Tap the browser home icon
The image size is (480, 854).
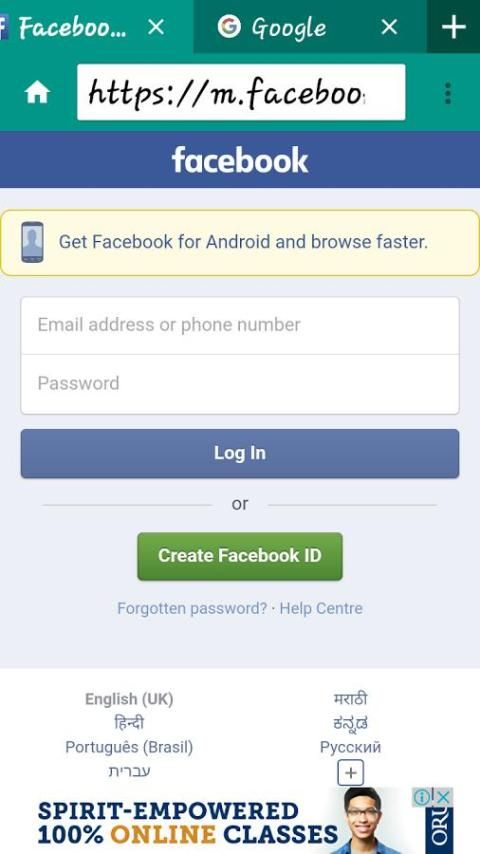(x=37, y=93)
